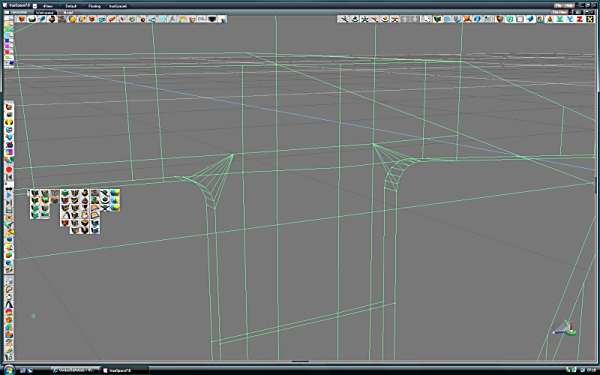The height and width of the screenshot is (375, 600).
Task: Click the blue cube icon in the left sidebar
Action: click(9, 130)
